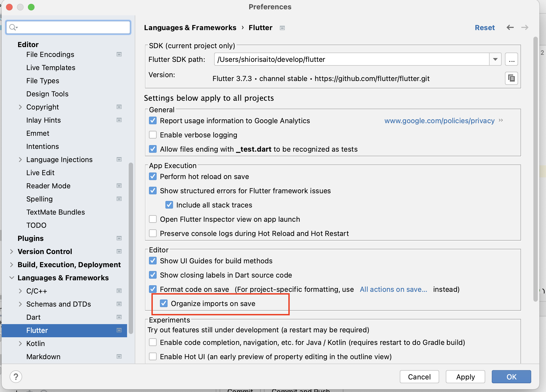Click the right panel vertical scrollbar
The width and height of the screenshot is (546, 392).
(x=535, y=170)
